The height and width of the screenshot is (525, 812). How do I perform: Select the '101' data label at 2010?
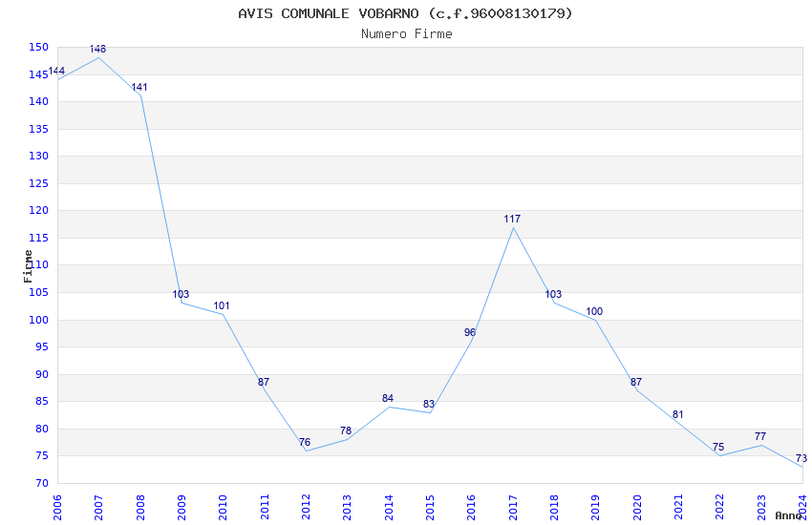[x=222, y=305]
